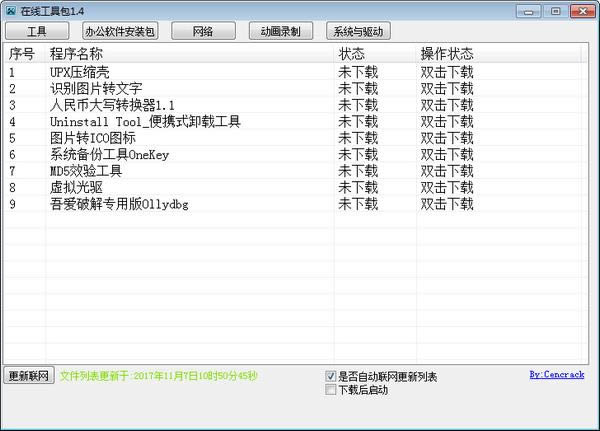Screen dimensions: 600x431
Task: Switch to 动画录制 category
Action: (280, 31)
